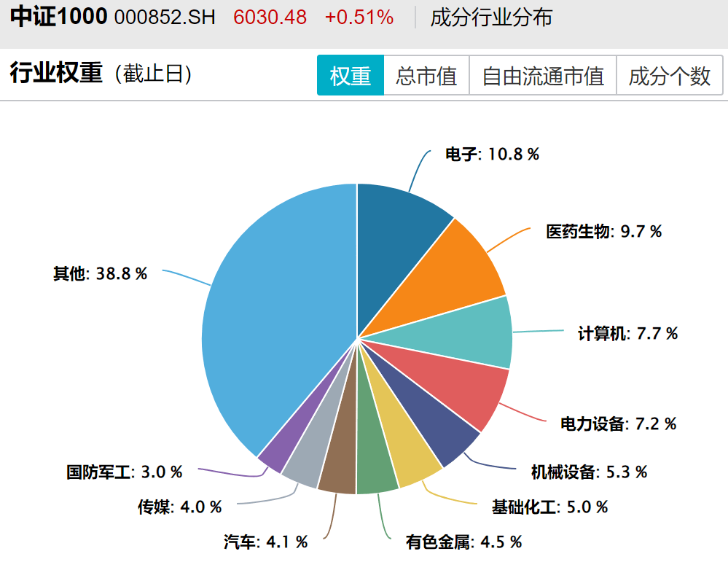
Task: Click the label 机械设备: 5.3 %
Action: (590, 472)
